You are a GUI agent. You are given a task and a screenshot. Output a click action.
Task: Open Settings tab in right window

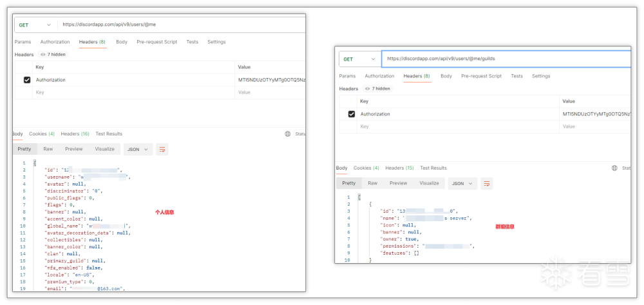pos(541,76)
